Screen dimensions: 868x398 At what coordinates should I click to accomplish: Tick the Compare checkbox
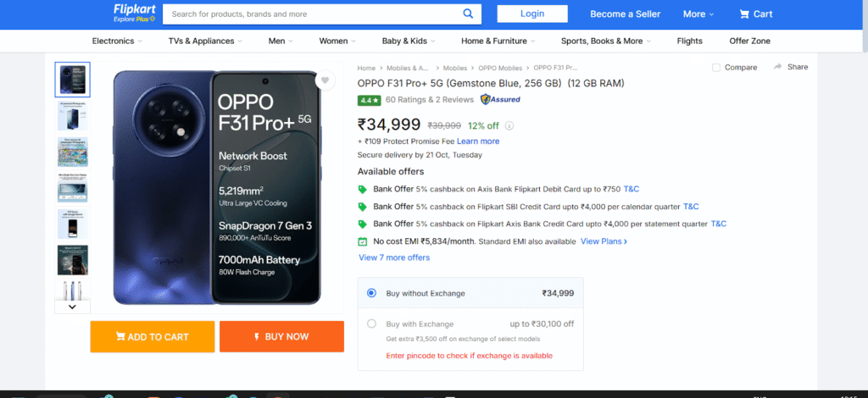click(x=716, y=68)
